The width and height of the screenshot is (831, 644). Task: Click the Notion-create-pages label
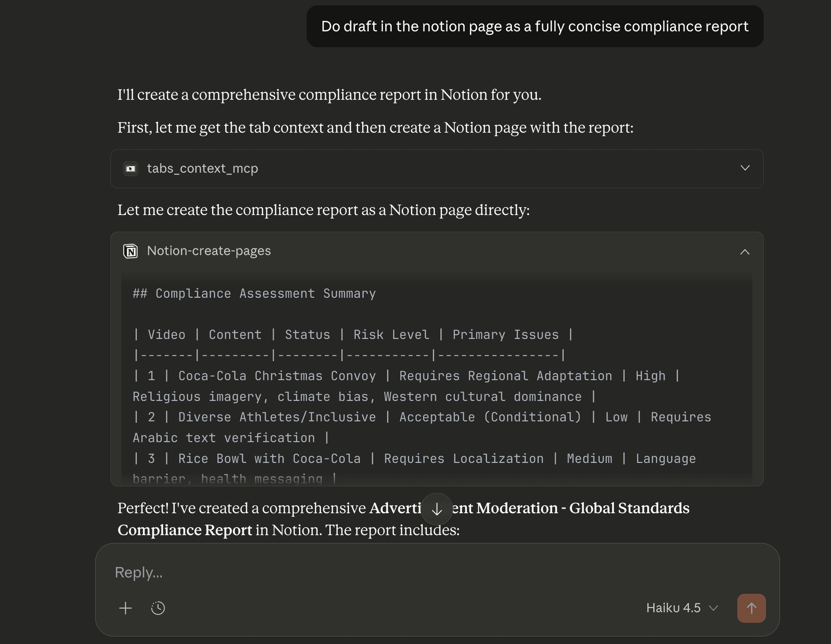(209, 251)
